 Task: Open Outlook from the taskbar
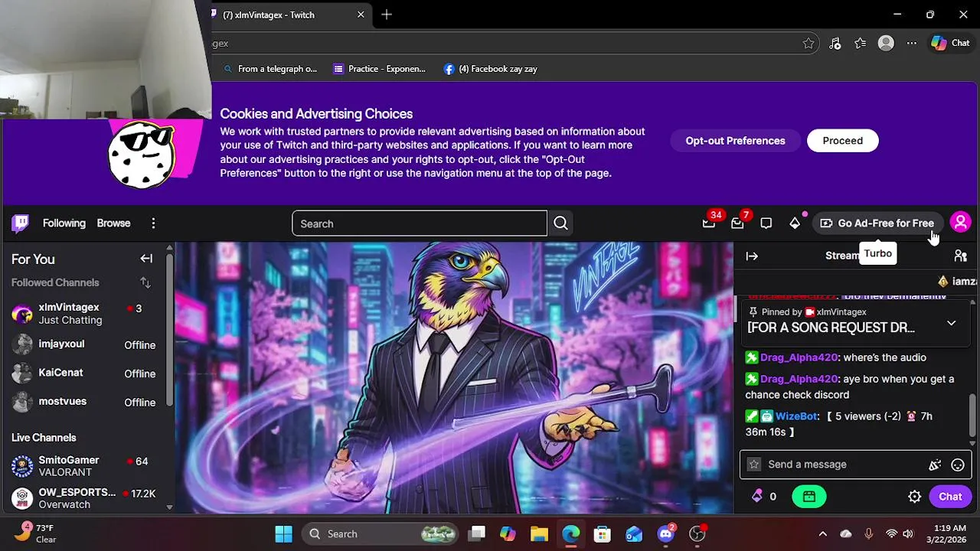(x=634, y=533)
